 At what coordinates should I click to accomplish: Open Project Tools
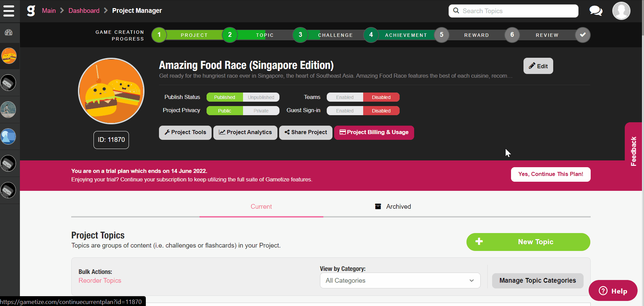coord(185,132)
